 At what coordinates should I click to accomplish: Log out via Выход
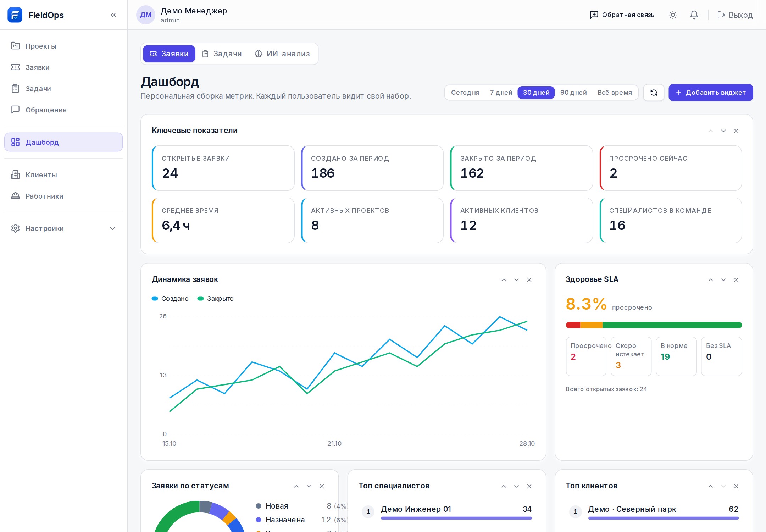pyautogui.click(x=735, y=15)
